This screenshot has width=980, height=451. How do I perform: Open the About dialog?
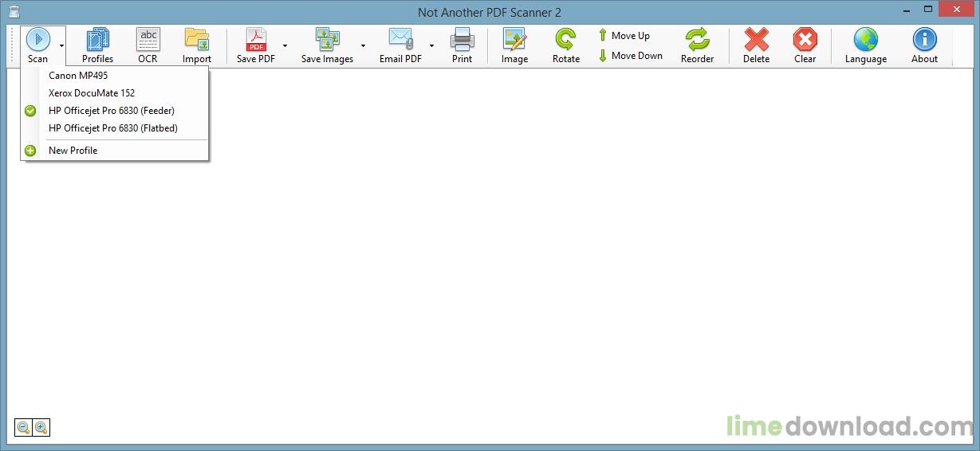click(x=924, y=45)
